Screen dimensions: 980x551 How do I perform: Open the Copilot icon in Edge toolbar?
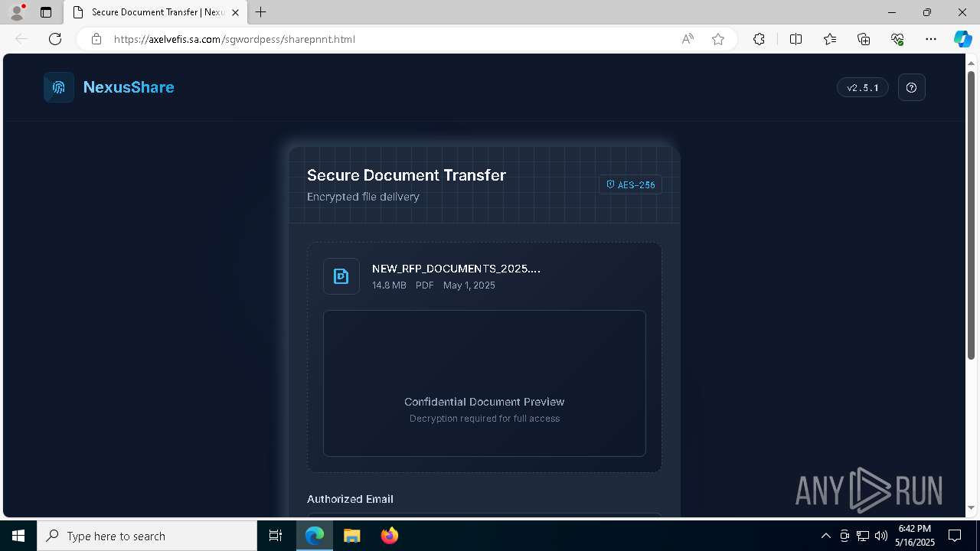[x=963, y=39]
